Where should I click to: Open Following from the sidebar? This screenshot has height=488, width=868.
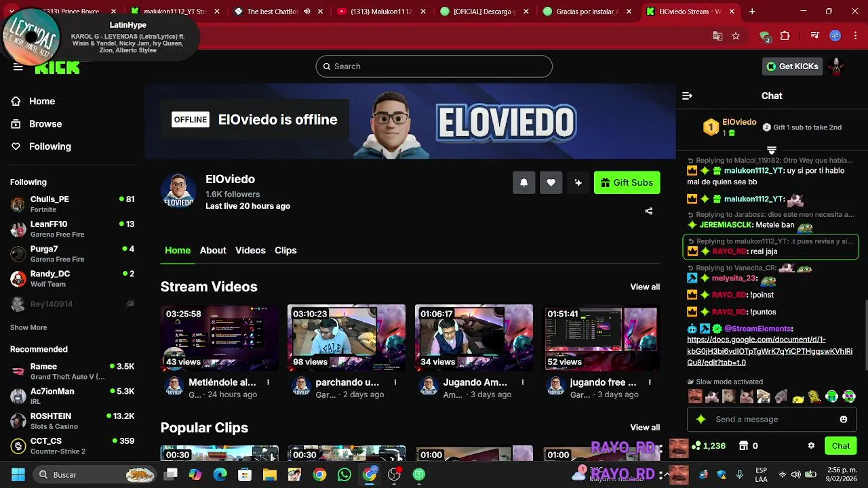(41, 146)
